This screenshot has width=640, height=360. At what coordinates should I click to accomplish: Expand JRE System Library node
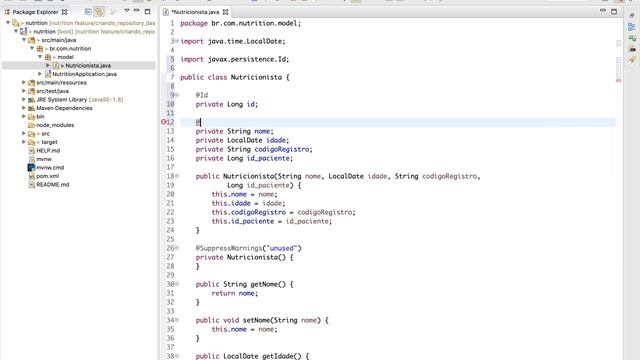pos(24,100)
